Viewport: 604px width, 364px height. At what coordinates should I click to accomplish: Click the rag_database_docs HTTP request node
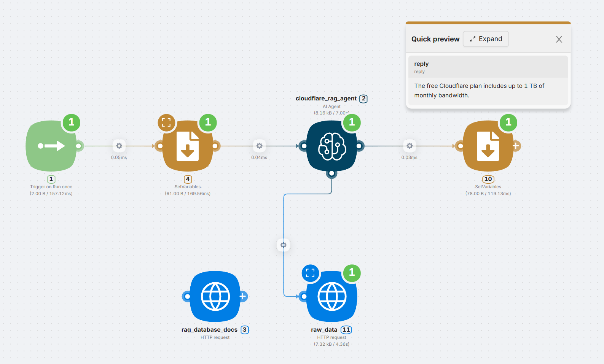pyautogui.click(x=215, y=296)
